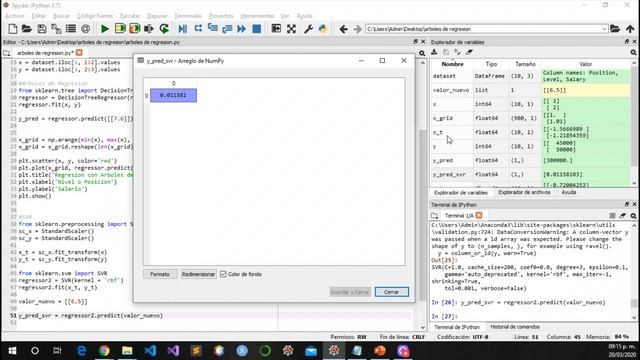Select the Ayuda pane tab
This screenshot has width=640, height=360.
(x=569, y=192)
